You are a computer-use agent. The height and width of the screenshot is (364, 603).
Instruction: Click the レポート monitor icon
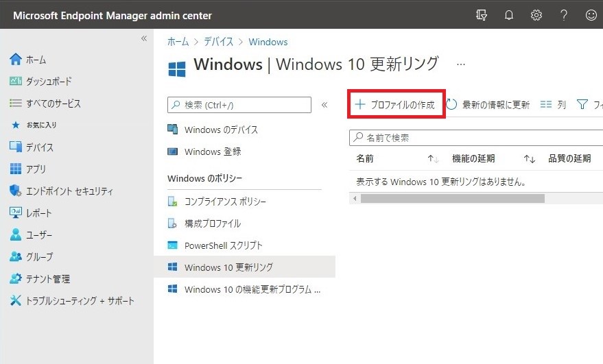coord(16,213)
